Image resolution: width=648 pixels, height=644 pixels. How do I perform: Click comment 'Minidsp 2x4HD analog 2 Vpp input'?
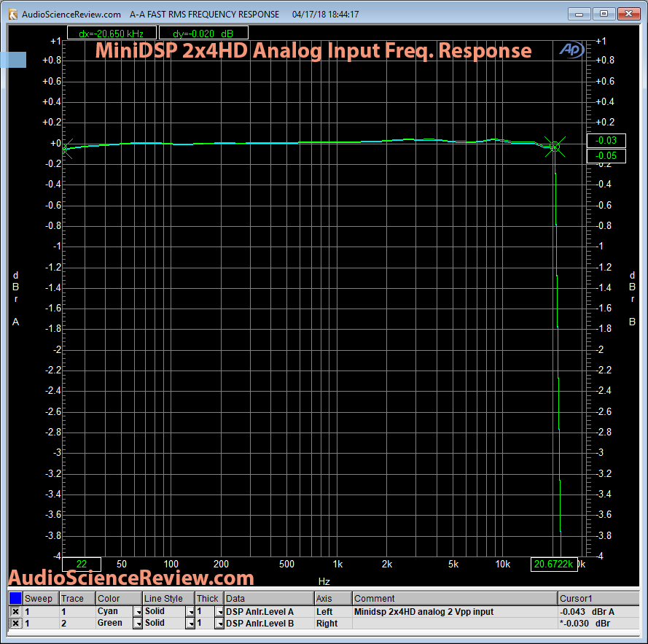click(423, 611)
